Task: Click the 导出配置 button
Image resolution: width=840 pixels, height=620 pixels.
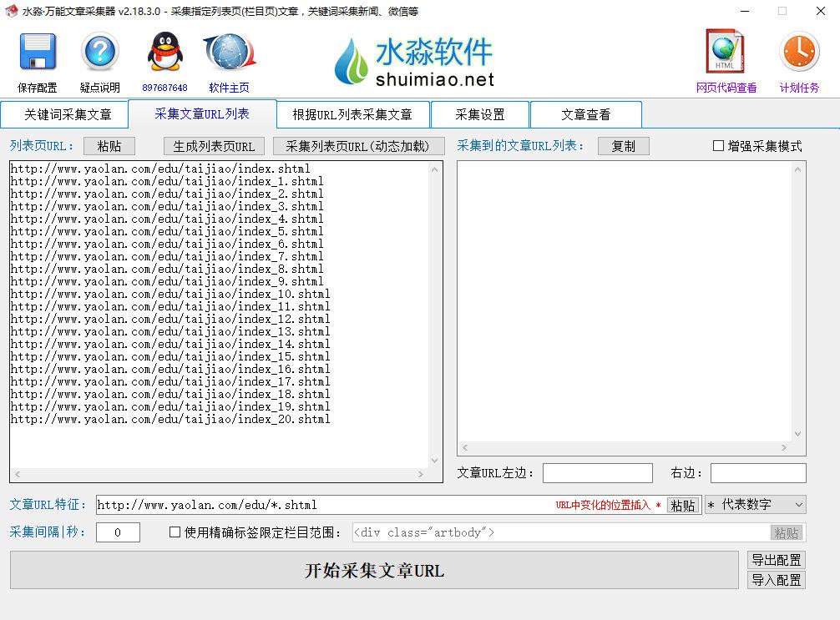Action: pyautogui.click(x=777, y=560)
